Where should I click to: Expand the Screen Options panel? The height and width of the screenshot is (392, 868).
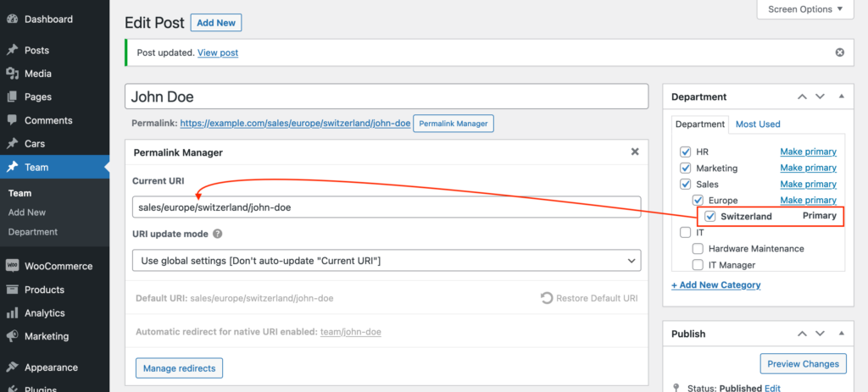805,9
